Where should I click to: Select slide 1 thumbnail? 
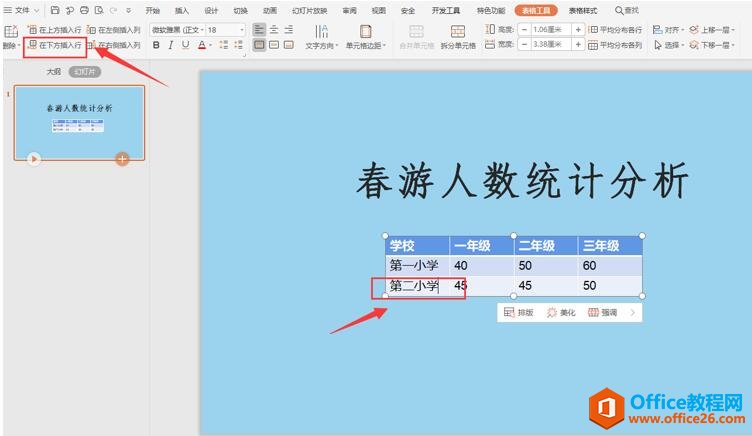(x=79, y=122)
